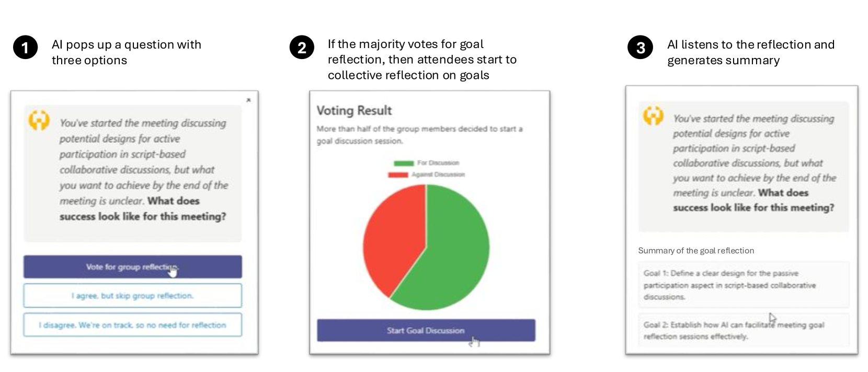The width and height of the screenshot is (868, 372).
Task: Click the AI question text in the first popup
Action: 143,170
